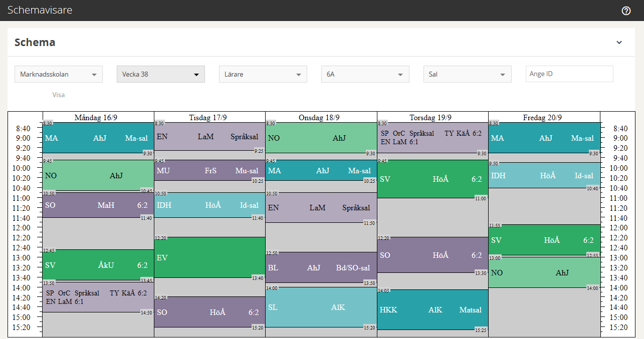
Task: Click Wednesday's SL lesson with AlK
Action: coord(321,307)
